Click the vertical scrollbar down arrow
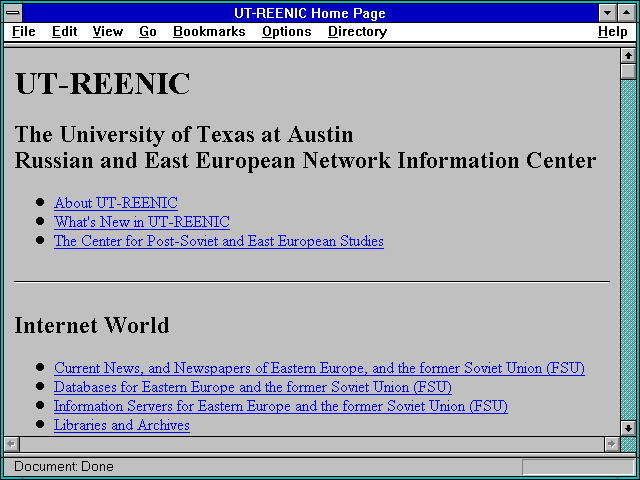The image size is (640, 480). click(628, 428)
